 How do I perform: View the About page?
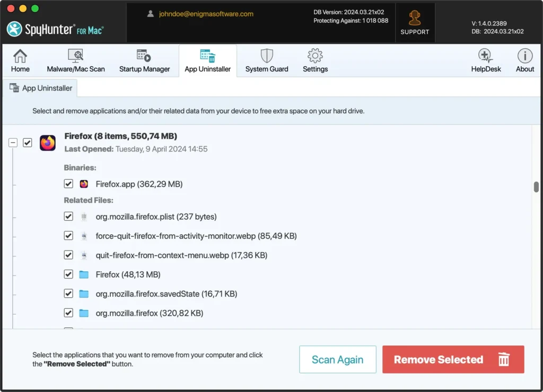[524, 59]
